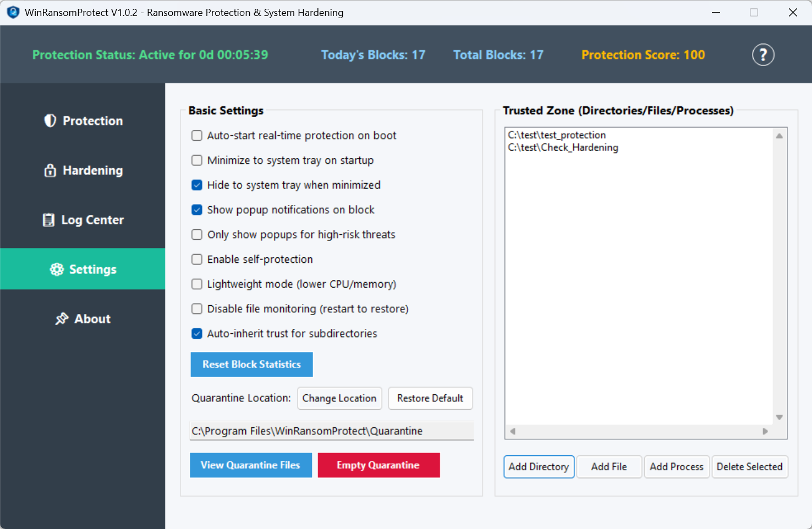This screenshot has height=529, width=812.
Task: Turn off Show popup notifications on block
Action: 197,210
